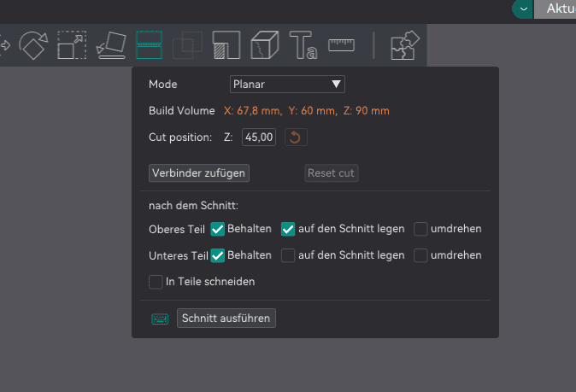Activate the Measure ruler tool
This screenshot has width=576, height=392.
342,44
